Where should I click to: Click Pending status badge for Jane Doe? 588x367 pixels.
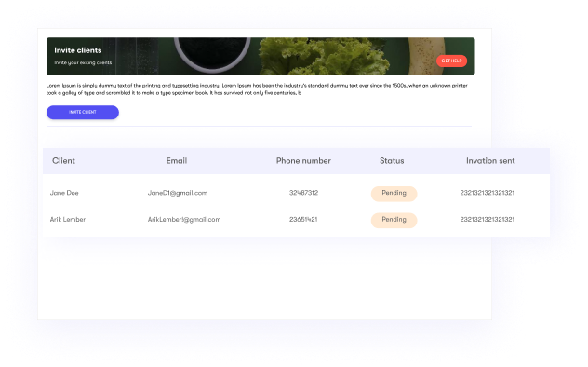click(x=394, y=194)
